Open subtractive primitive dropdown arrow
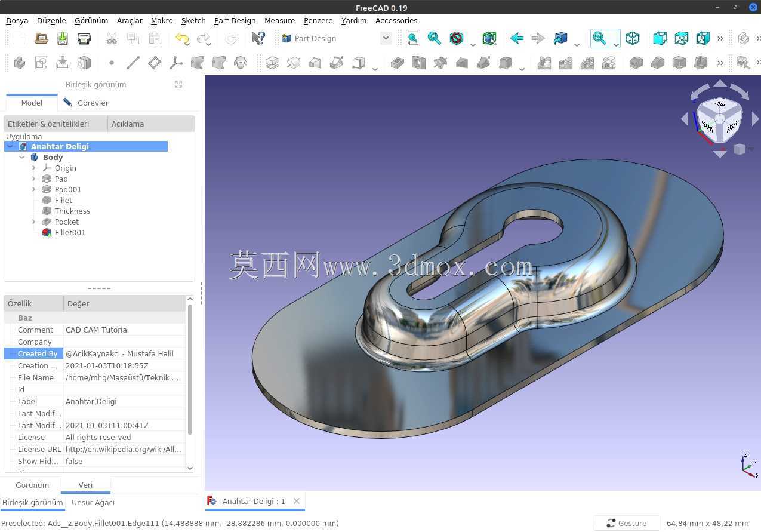The image size is (761, 532). pyautogui.click(x=522, y=68)
